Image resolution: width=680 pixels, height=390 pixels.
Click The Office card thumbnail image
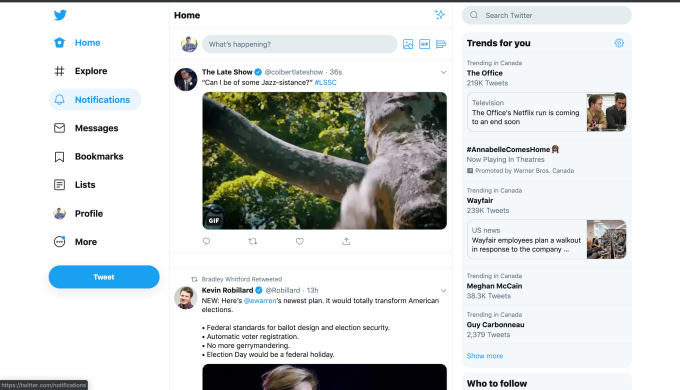[x=606, y=112]
